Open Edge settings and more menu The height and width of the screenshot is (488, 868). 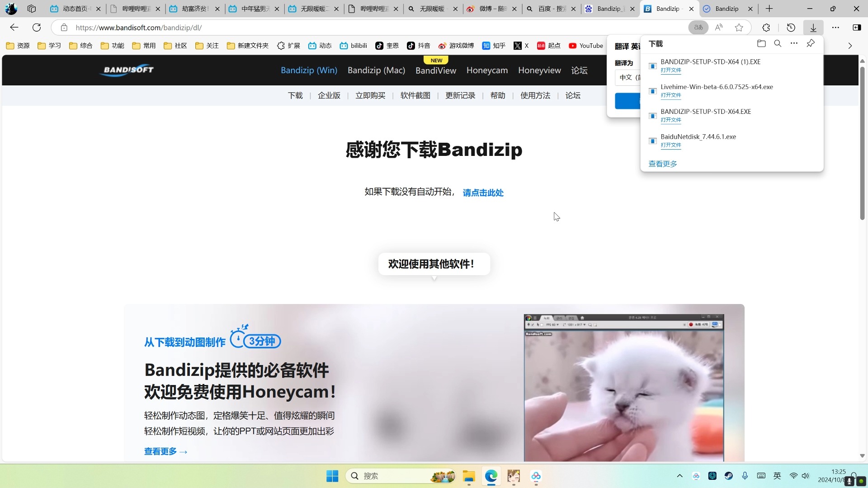pyautogui.click(x=835, y=28)
